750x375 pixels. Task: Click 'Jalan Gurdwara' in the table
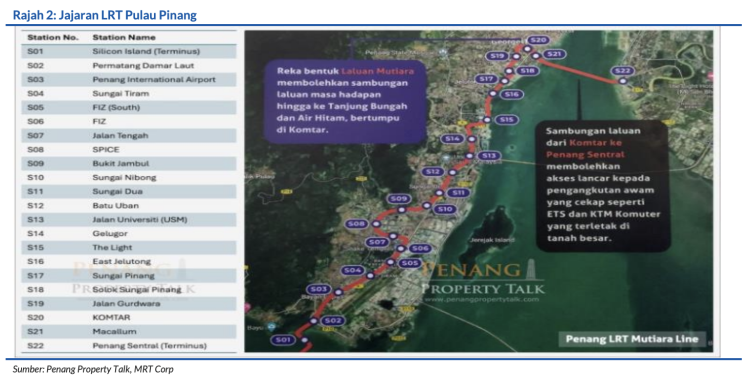tap(126, 304)
